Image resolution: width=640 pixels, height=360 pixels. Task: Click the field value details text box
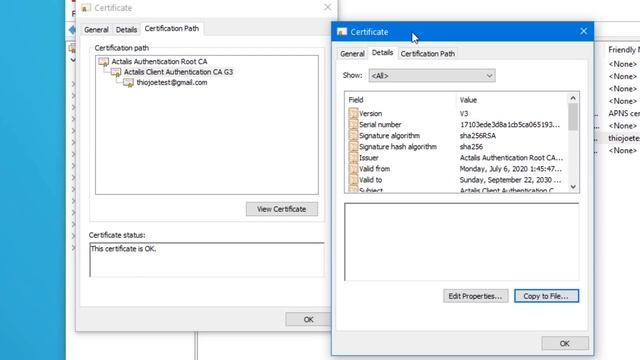pos(462,242)
